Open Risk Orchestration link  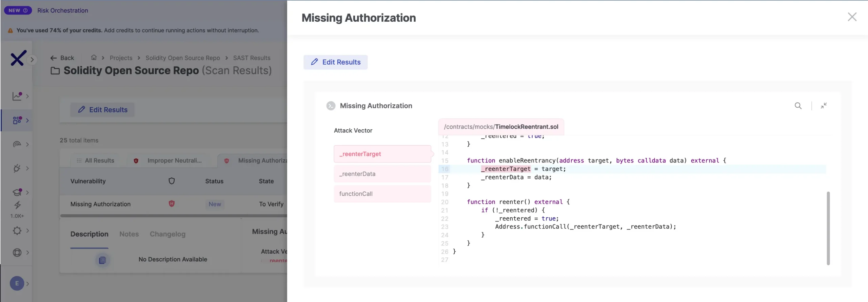(x=63, y=10)
